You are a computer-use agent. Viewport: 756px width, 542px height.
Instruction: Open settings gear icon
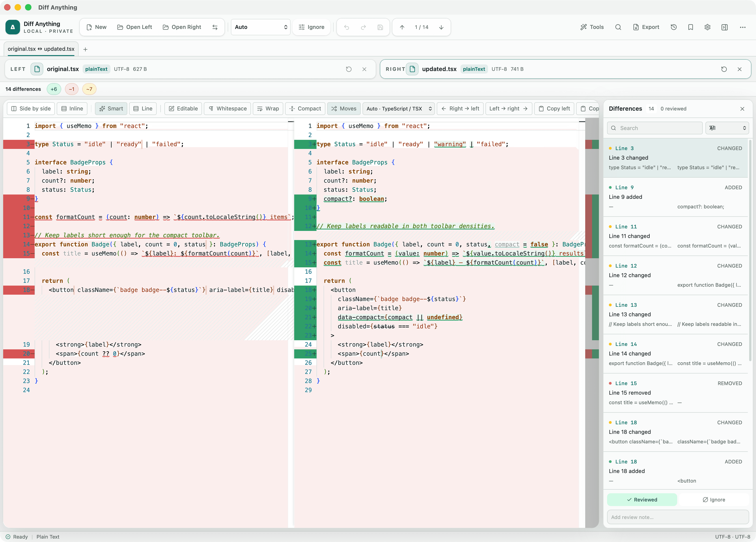pos(707,27)
